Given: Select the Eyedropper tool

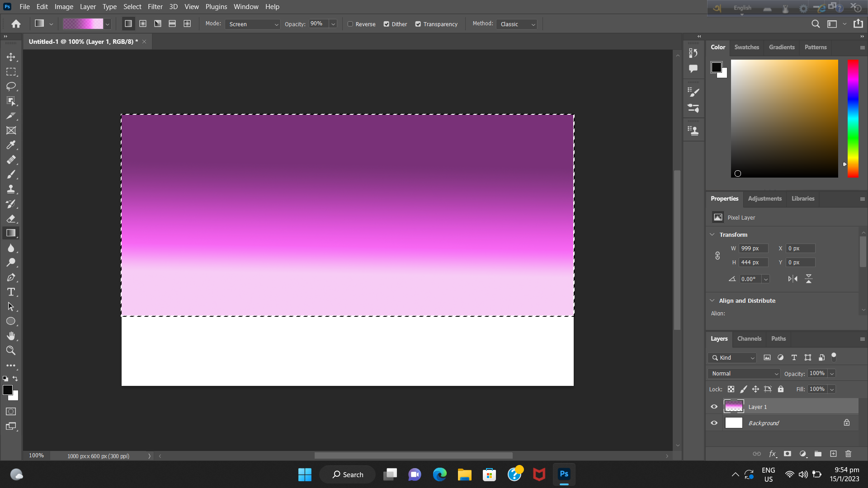Looking at the screenshot, I should coord(11,145).
